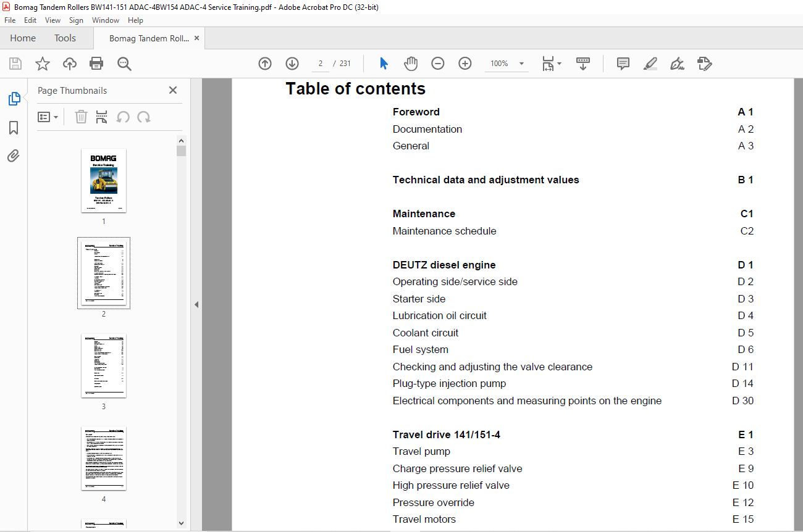
Task: Open thumbnails options dropdown menu
Action: 48,117
